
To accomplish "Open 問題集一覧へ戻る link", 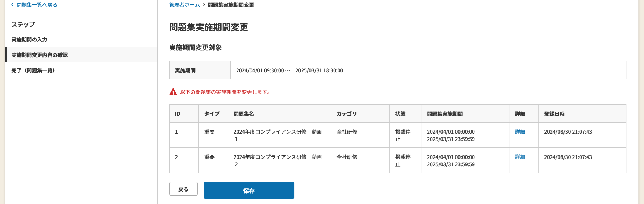I will tap(37, 5).
